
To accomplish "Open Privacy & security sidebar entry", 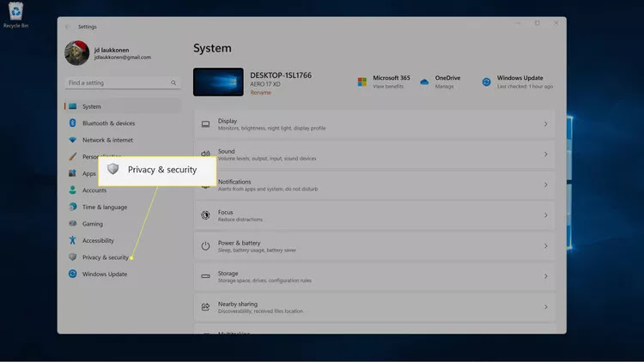I will [x=106, y=257].
